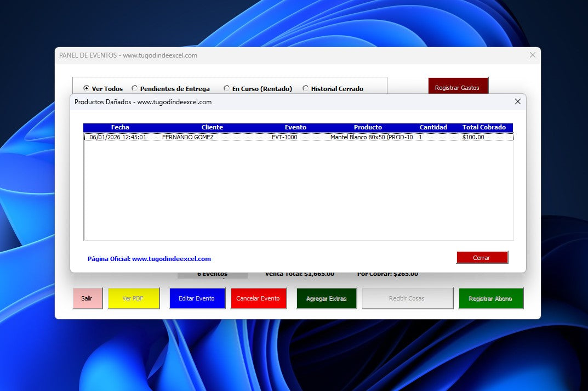This screenshot has height=391, width=588.
Task: Choose the Pendientes de Entrega filter
Action: pyautogui.click(x=135, y=88)
